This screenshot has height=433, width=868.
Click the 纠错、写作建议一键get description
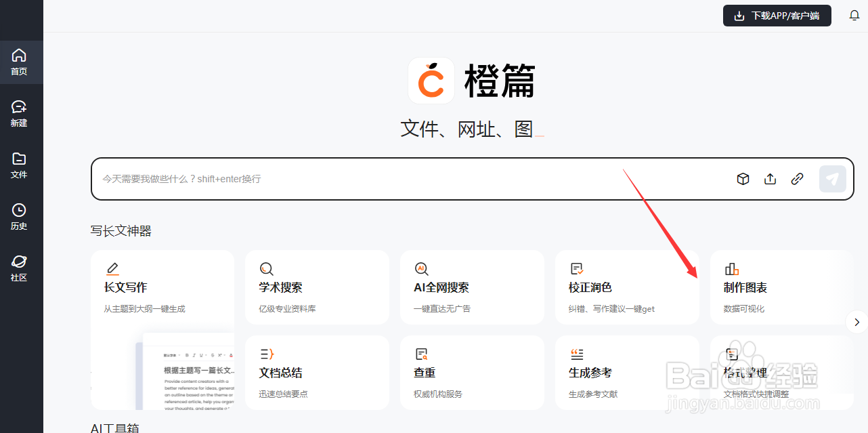612,308
